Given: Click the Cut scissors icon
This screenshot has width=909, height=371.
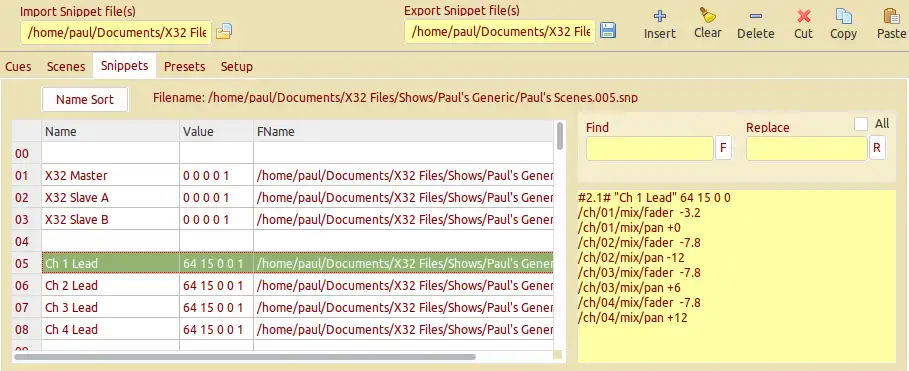Looking at the screenshot, I should pos(803,16).
